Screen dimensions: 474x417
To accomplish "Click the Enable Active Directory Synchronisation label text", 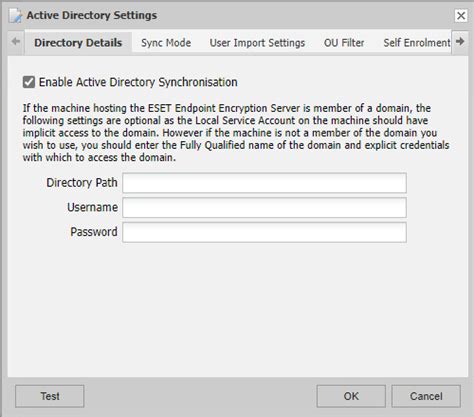I will point(138,82).
